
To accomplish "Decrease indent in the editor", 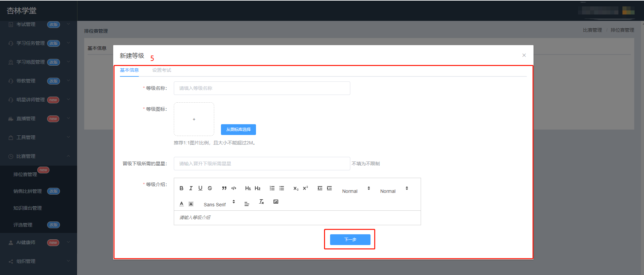I will pos(320,188).
